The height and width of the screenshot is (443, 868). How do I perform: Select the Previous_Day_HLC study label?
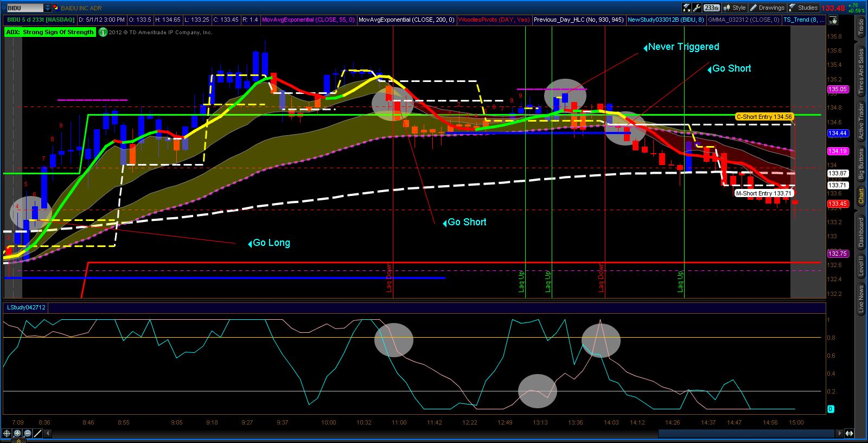[578, 20]
